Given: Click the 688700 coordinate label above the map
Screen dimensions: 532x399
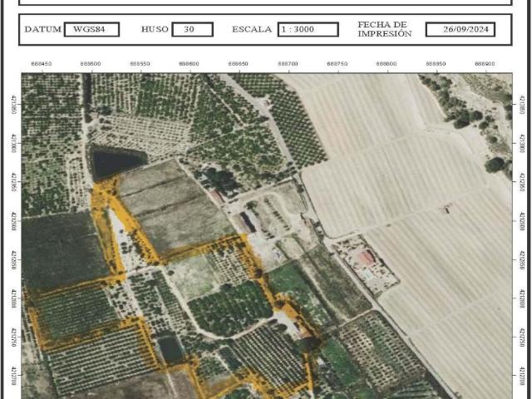Looking at the screenshot, I should pos(288,63).
